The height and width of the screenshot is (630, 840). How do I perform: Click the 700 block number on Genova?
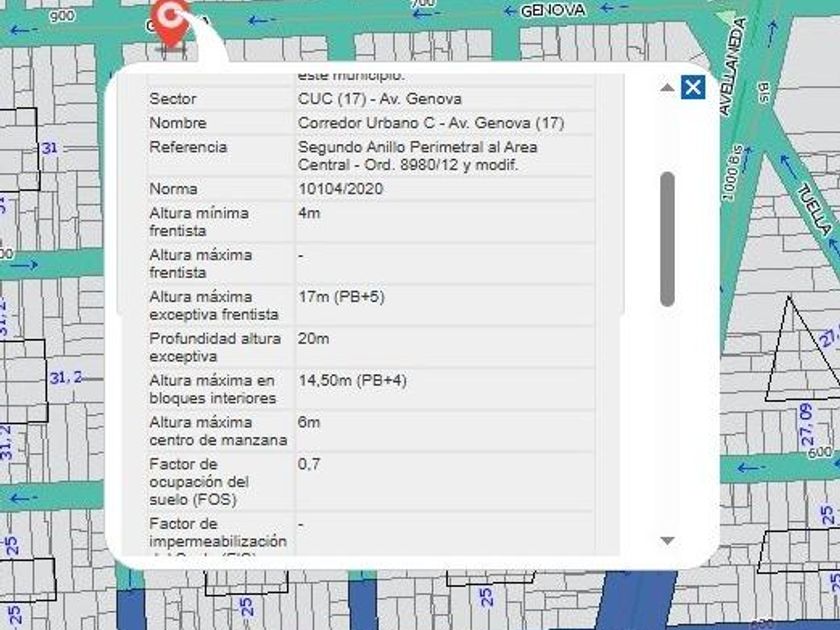tap(423, 4)
